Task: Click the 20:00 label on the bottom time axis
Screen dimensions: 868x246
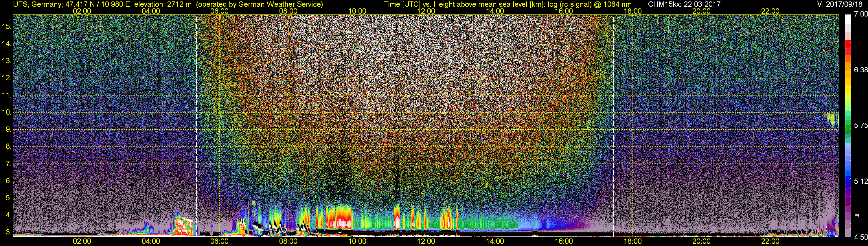Action: pyautogui.click(x=702, y=241)
